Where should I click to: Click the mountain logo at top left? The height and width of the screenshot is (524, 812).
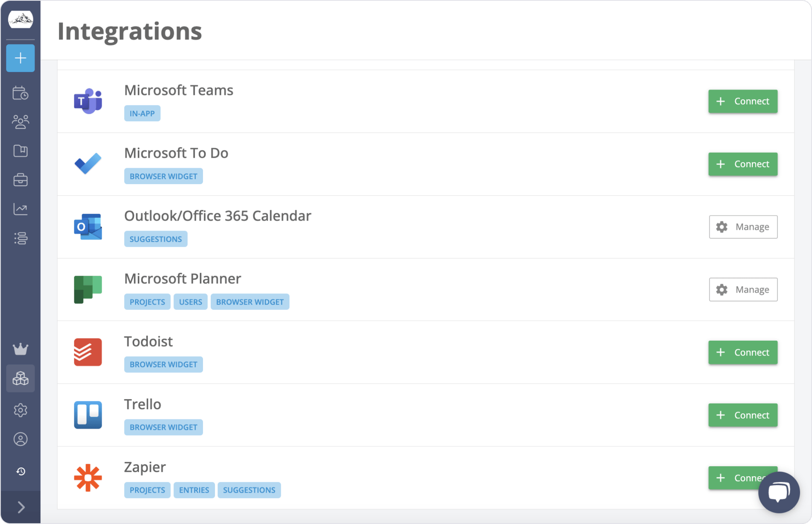20,19
